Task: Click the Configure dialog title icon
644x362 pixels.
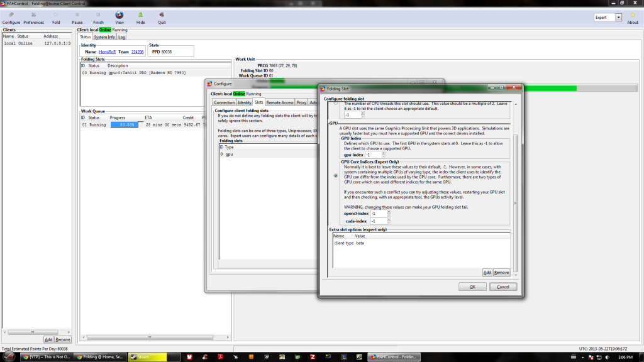Action: pyautogui.click(x=209, y=84)
